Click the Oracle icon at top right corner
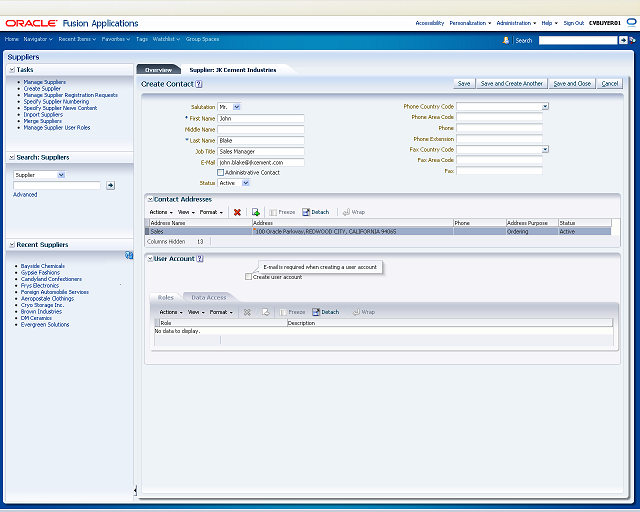 click(632, 23)
